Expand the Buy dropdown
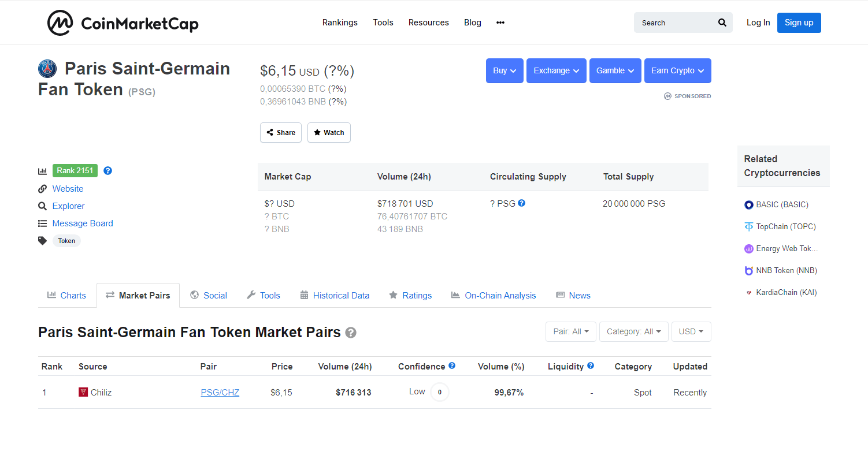 coord(505,70)
